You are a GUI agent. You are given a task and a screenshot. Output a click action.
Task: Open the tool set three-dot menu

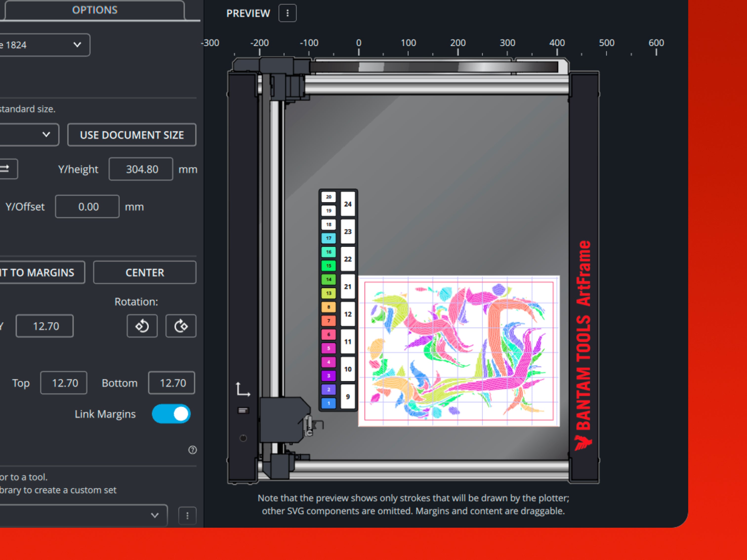[x=187, y=516]
